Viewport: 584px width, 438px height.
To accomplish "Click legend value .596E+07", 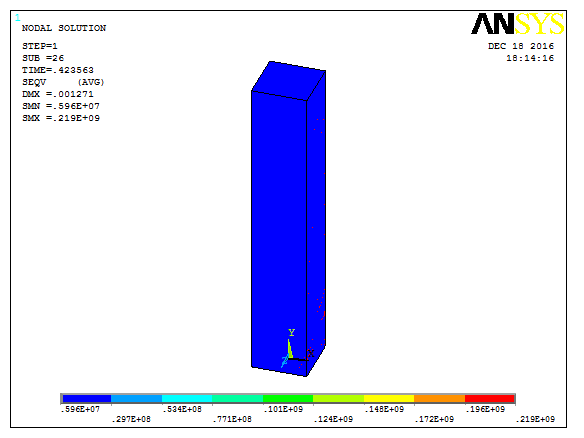I will tap(80, 409).
